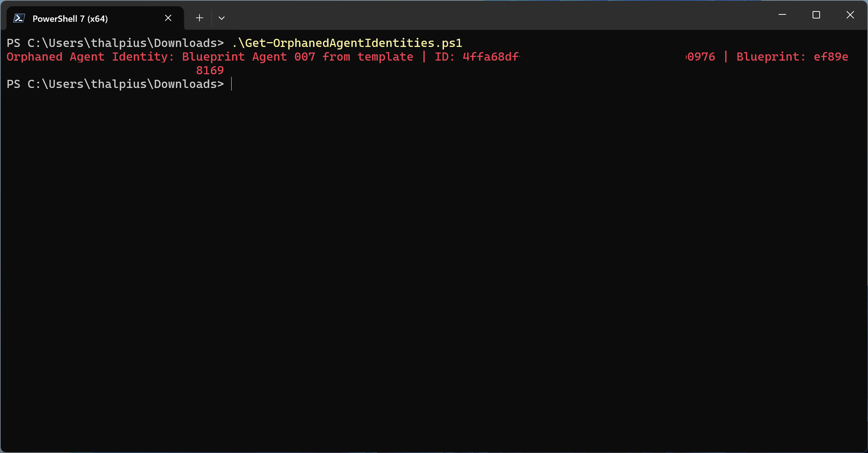Minimize the terminal window
The height and width of the screenshot is (453, 868).
pyautogui.click(x=782, y=15)
